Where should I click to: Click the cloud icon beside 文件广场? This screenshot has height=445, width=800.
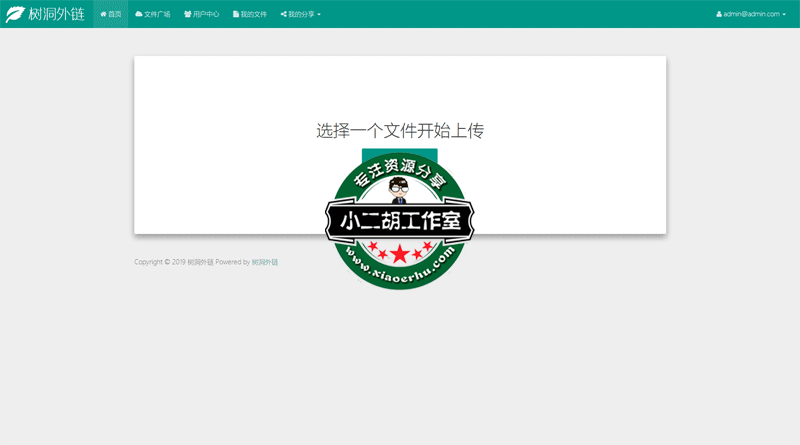139,14
